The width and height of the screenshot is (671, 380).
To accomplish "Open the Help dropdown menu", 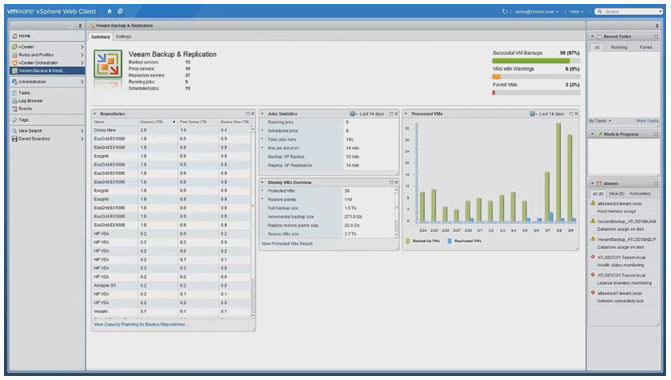I will point(576,12).
